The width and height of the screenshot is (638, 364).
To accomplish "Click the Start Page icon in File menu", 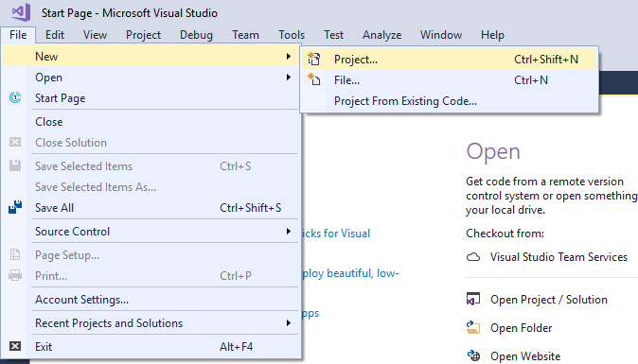I will pos(15,97).
